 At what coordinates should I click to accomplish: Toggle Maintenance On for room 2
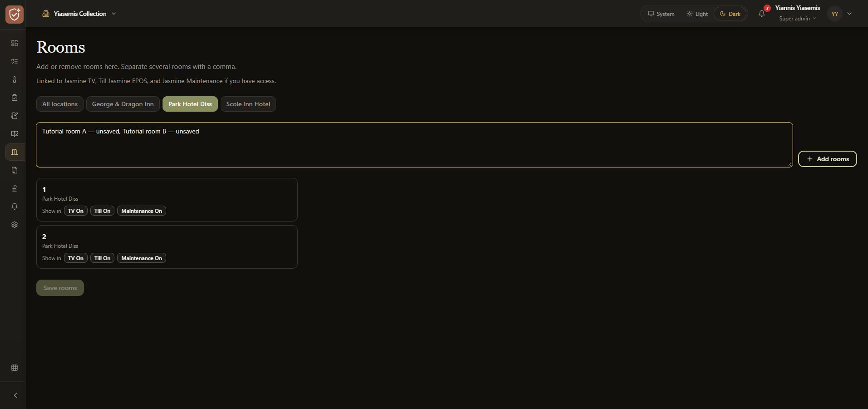pyautogui.click(x=142, y=258)
